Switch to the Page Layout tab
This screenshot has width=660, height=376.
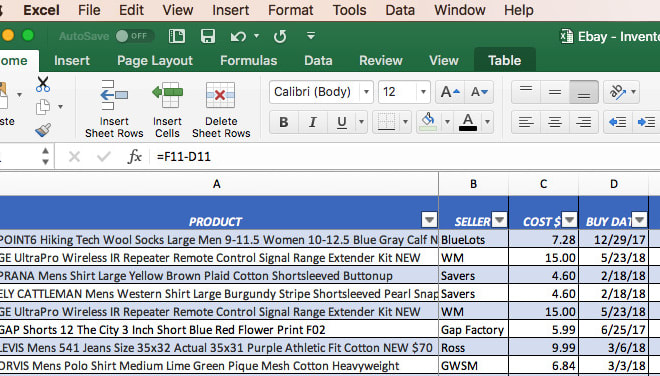[155, 61]
